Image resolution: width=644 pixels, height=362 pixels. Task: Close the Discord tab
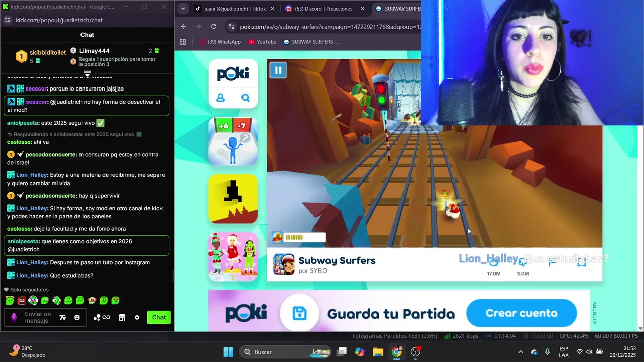(362, 9)
